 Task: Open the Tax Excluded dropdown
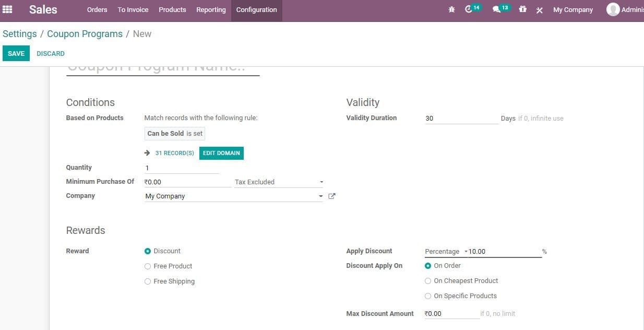(321, 182)
